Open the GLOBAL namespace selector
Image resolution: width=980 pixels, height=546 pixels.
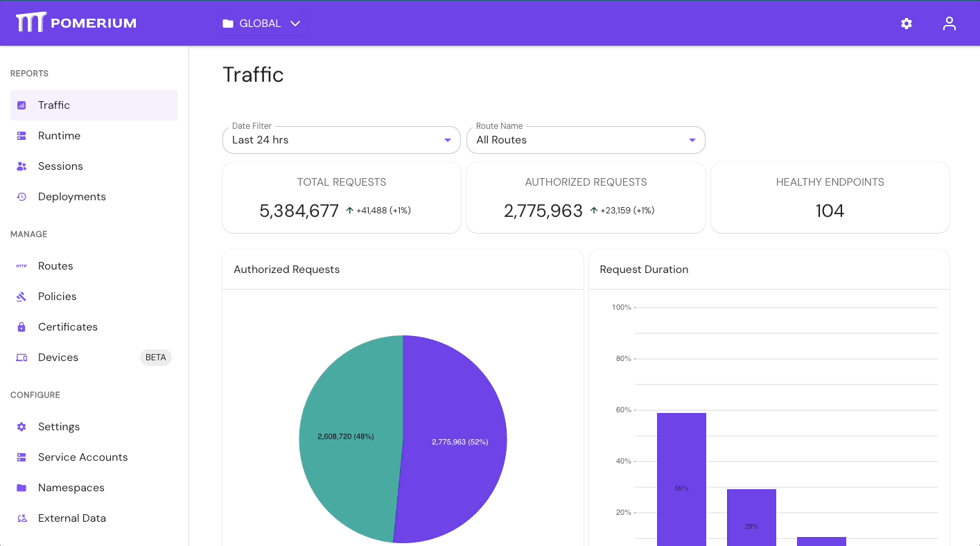click(x=261, y=23)
